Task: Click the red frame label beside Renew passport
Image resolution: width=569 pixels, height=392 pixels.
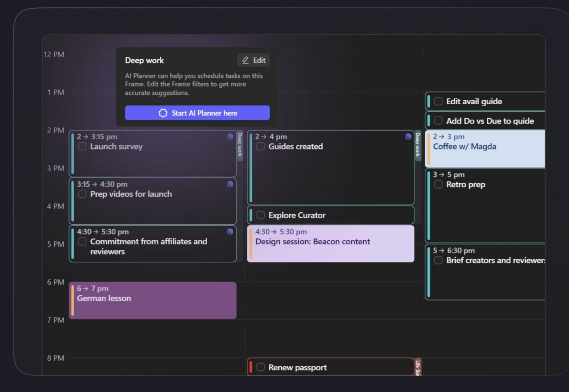Action: (x=418, y=367)
